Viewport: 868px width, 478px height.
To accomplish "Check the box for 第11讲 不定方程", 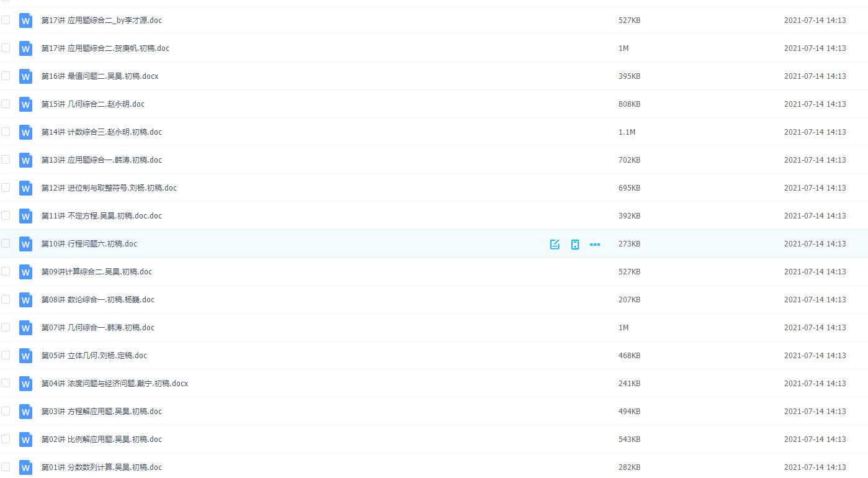I will tap(6, 215).
